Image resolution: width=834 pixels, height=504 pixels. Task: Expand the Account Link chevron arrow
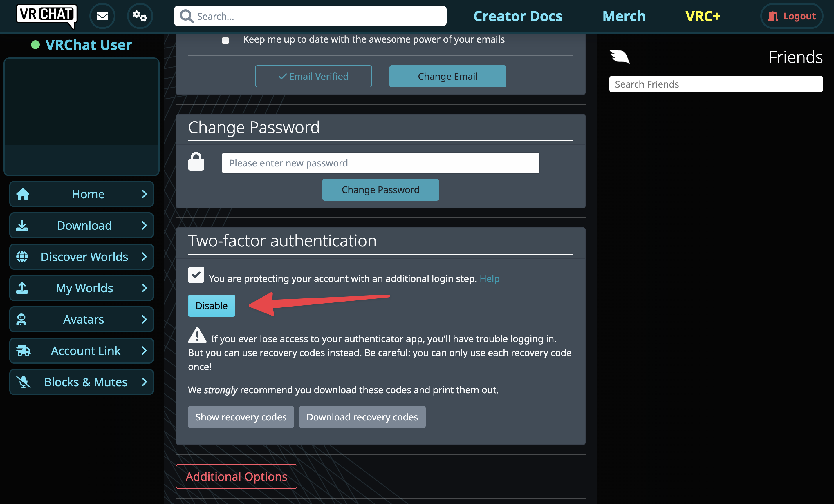point(144,350)
